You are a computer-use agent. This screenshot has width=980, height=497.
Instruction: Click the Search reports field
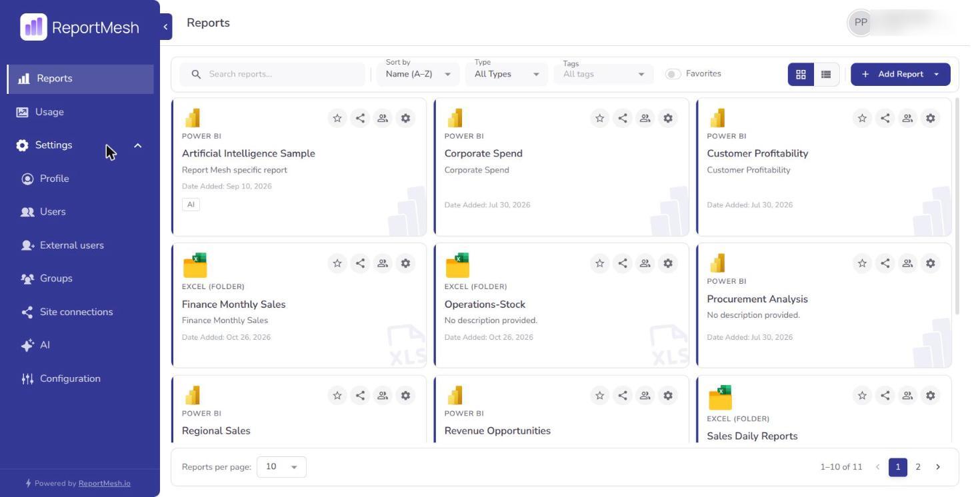273,74
